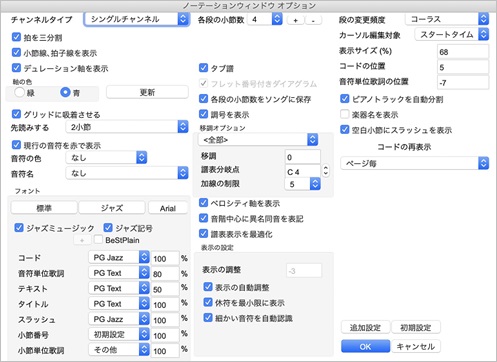Image resolution: width=497 pixels, height=362 pixels.
Task: Toggle the タブ譜 checkbox
Action: coord(203,68)
